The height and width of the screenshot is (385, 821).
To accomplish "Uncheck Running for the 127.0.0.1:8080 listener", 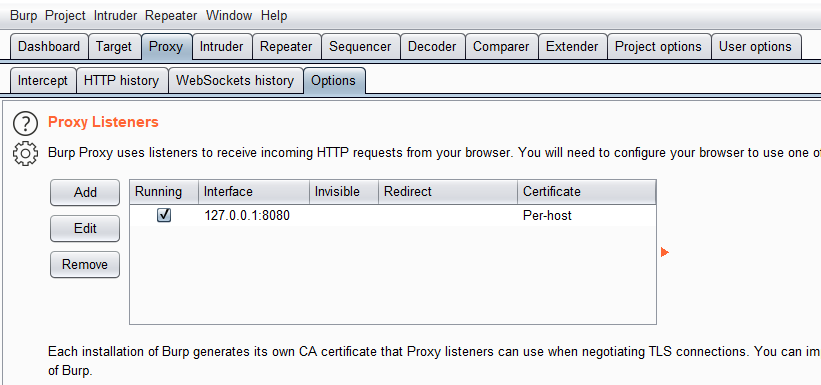I will point(164,215).
